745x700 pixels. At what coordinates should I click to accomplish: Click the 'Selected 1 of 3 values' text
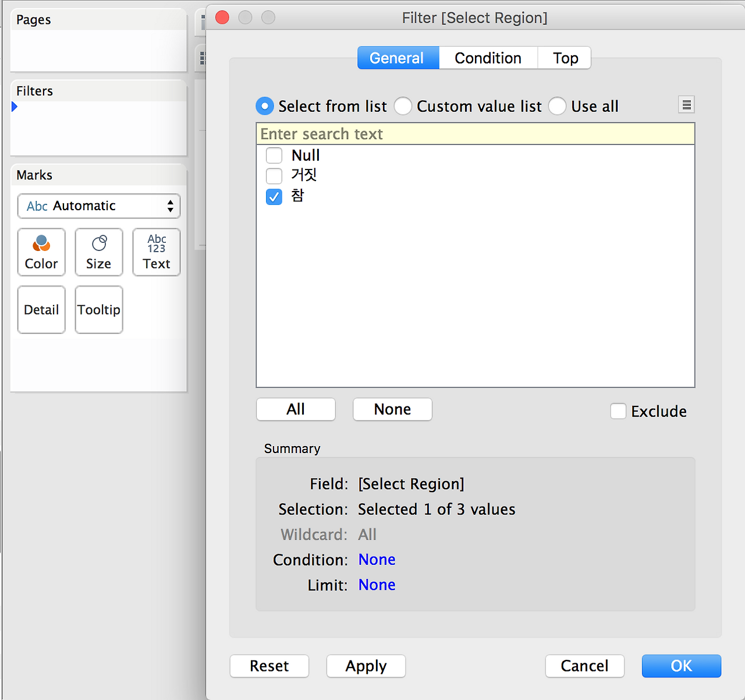(437, 510)
